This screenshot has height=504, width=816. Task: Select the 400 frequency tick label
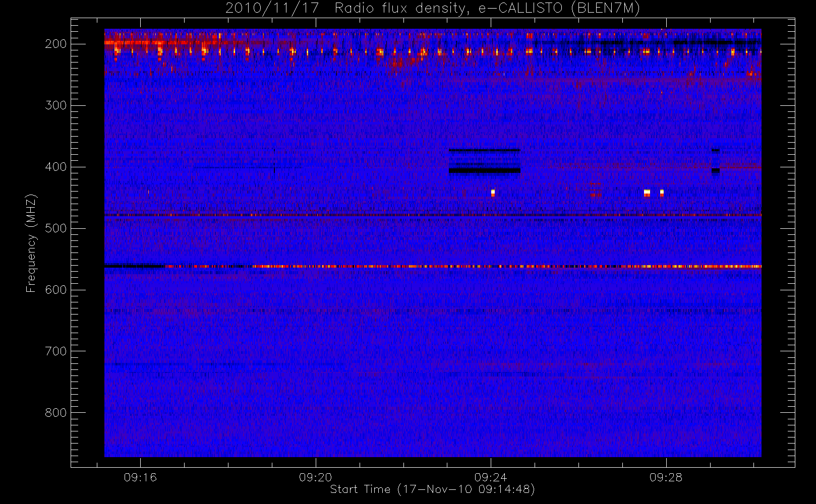(x=55, y=167)
